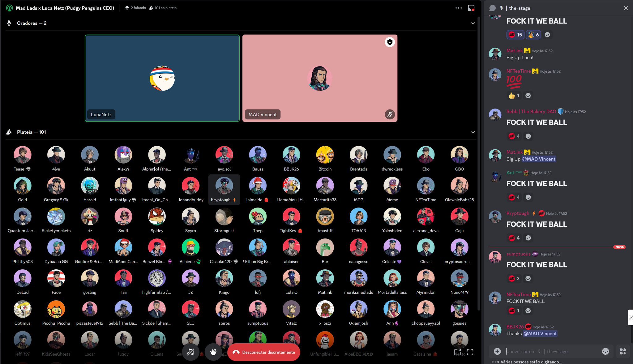Click the audience list vertical scrollbar

pyautogui.click(x=479, y=164)
